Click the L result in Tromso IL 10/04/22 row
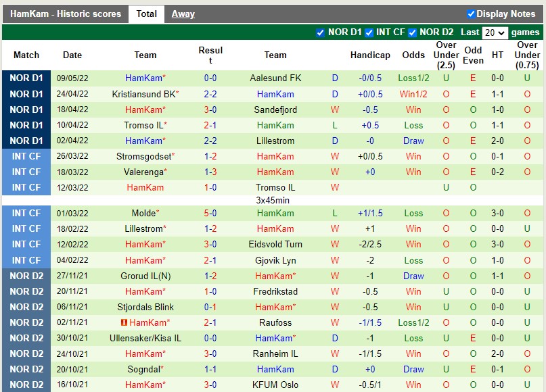Image resolution: width=546 pixels, height=392 pixels. click(x=335, y=125)
